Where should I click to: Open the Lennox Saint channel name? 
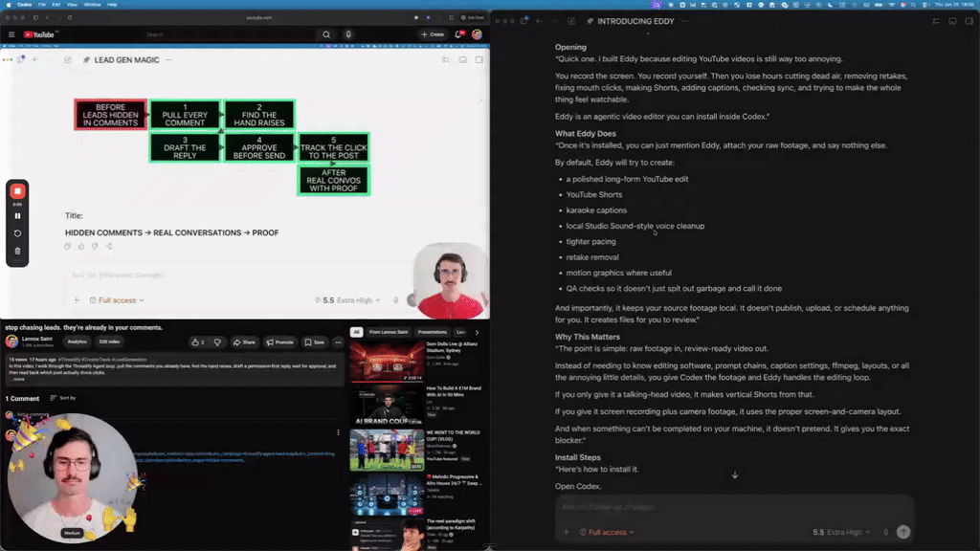(37, 339)
